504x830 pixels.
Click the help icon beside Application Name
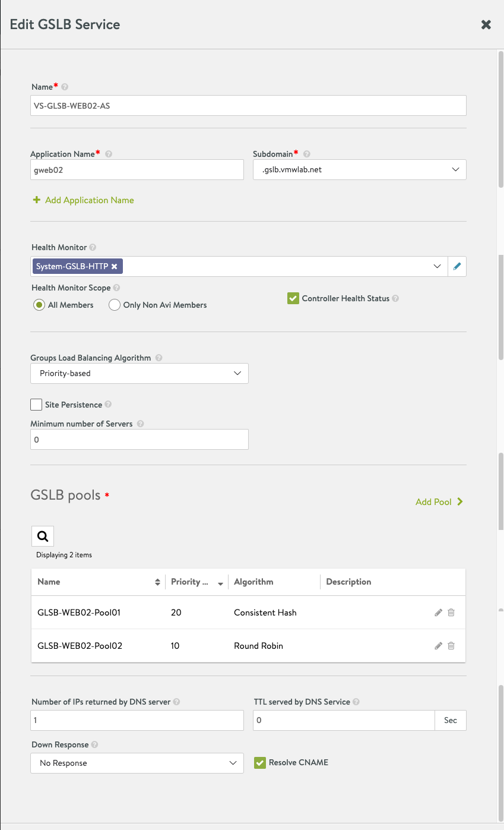tap(109, 154)
